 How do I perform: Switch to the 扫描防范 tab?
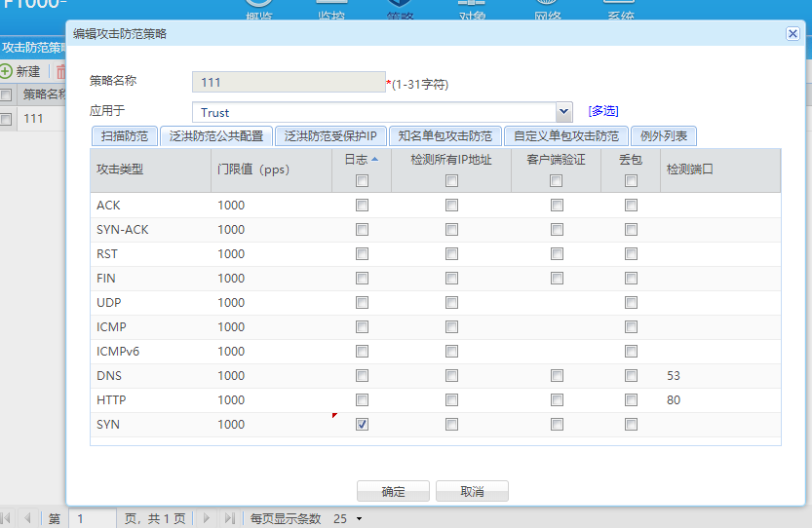[x=123, y=136]
